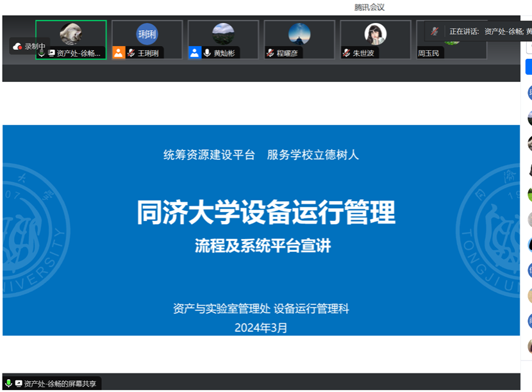The width and height of the screenshot is (532, 392).
Task: Select 黄灿彬's landscape avatar tile
Action: (223, 33)
